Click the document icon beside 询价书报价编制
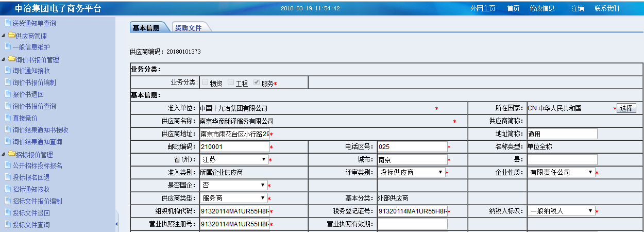The image size is (644, 232). click(x=8, y=82)
